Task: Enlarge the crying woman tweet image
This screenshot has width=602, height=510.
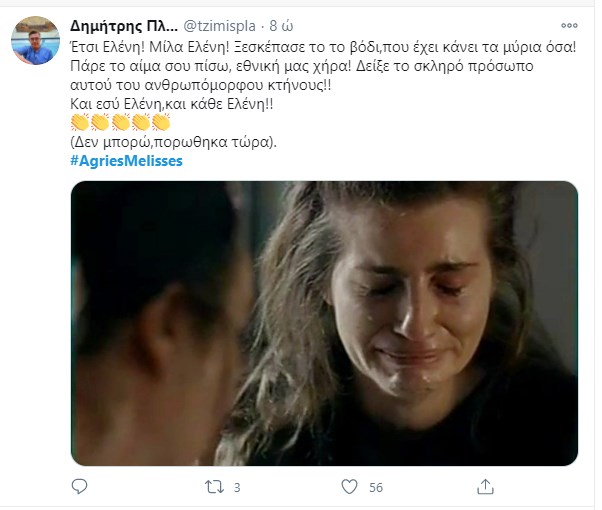Action: click(324, 323)
